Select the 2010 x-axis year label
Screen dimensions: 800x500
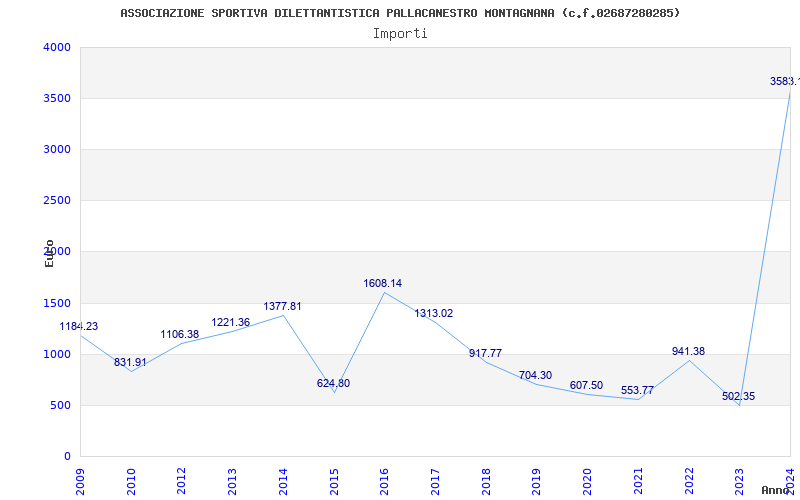pos(131,482)
